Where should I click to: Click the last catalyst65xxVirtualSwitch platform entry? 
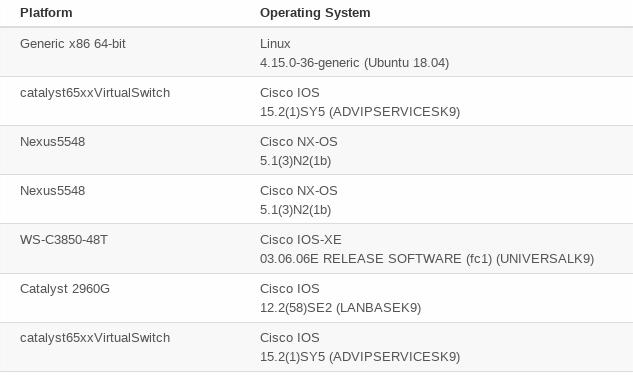click(95, 338)
